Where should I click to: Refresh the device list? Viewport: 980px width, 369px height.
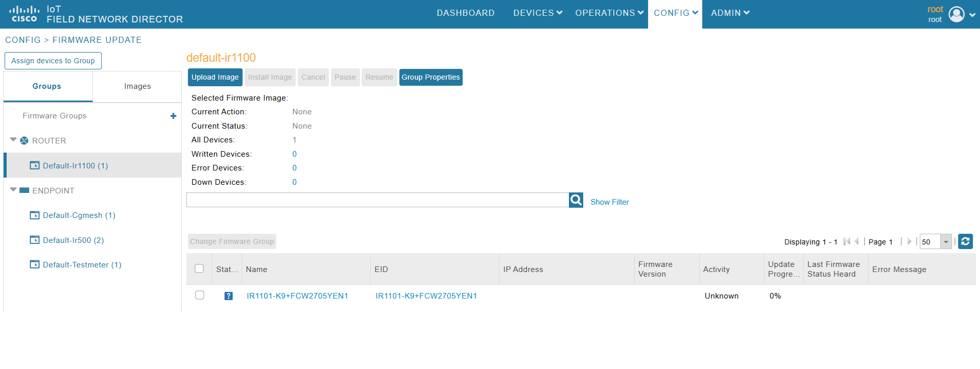tap(965, 241)
